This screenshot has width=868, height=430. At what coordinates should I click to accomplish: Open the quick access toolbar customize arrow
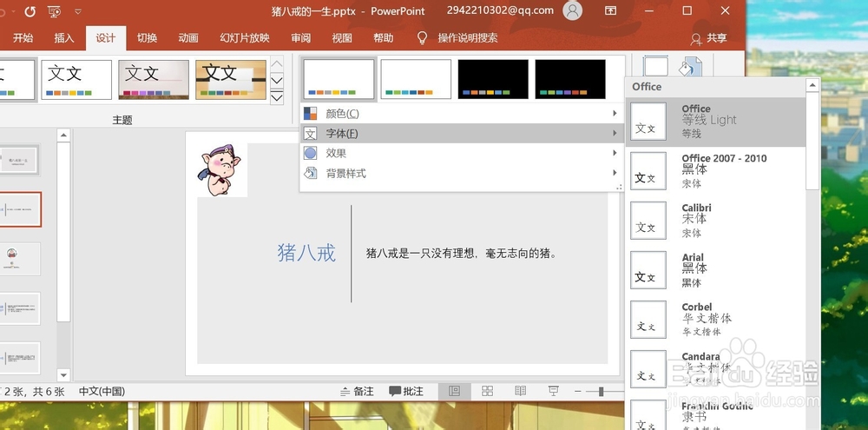[78, 11]
